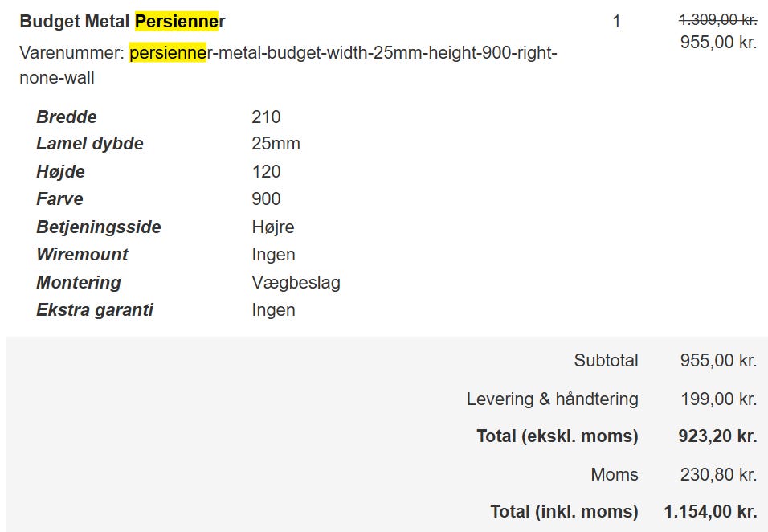Select the Lamel dybde label
768x532 pixels.
[90, 145]
